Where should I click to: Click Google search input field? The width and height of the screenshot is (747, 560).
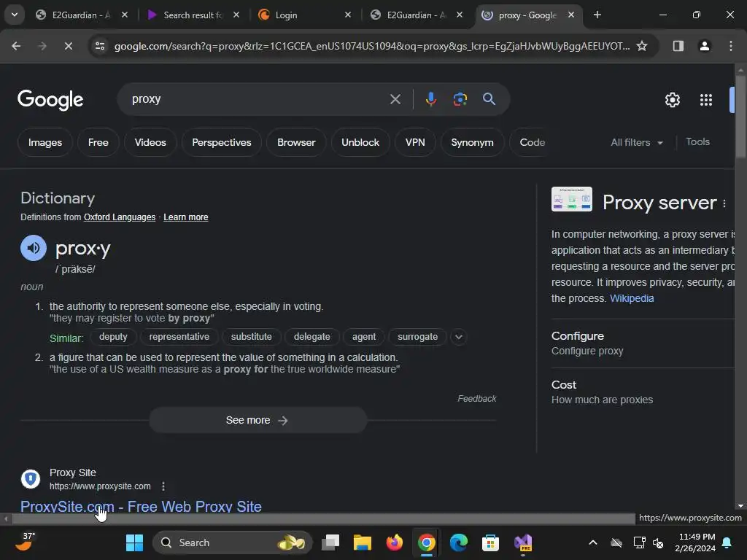tap(258, 99)
